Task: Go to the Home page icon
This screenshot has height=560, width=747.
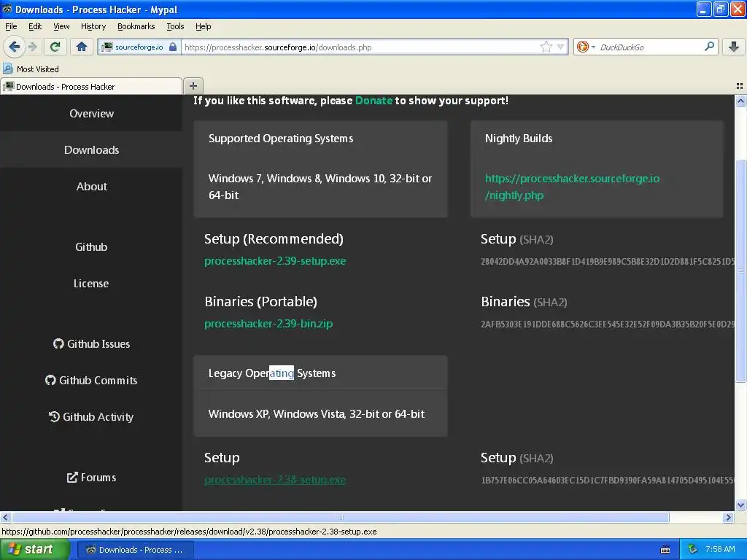Action: 82,47
